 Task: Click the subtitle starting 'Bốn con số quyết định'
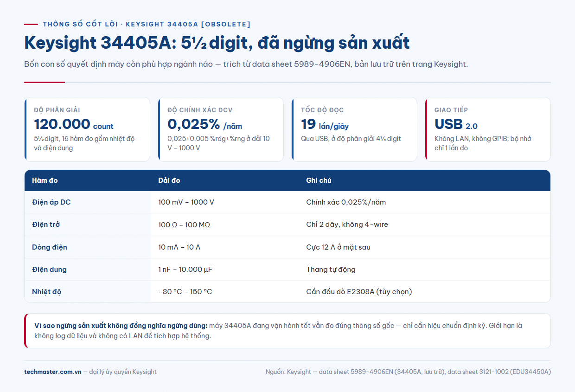(246, 64)
